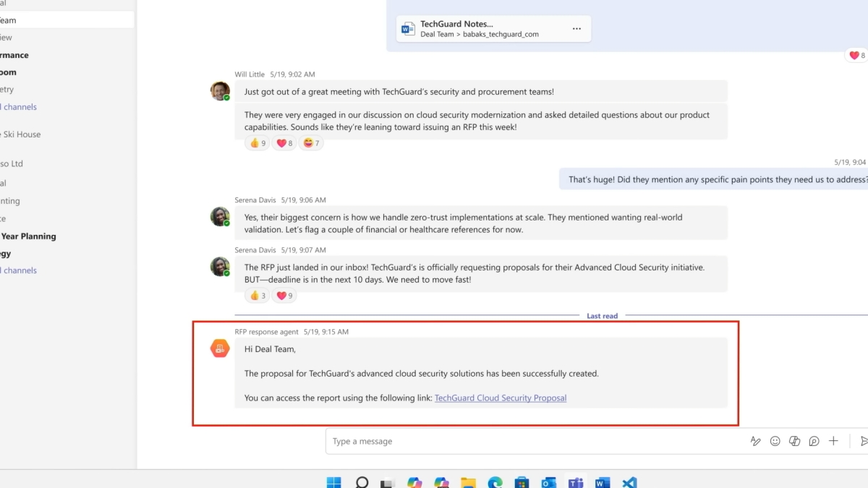Open the Windows Start menu
Viewport: 868px width, 488px height.
click(333, 482)
